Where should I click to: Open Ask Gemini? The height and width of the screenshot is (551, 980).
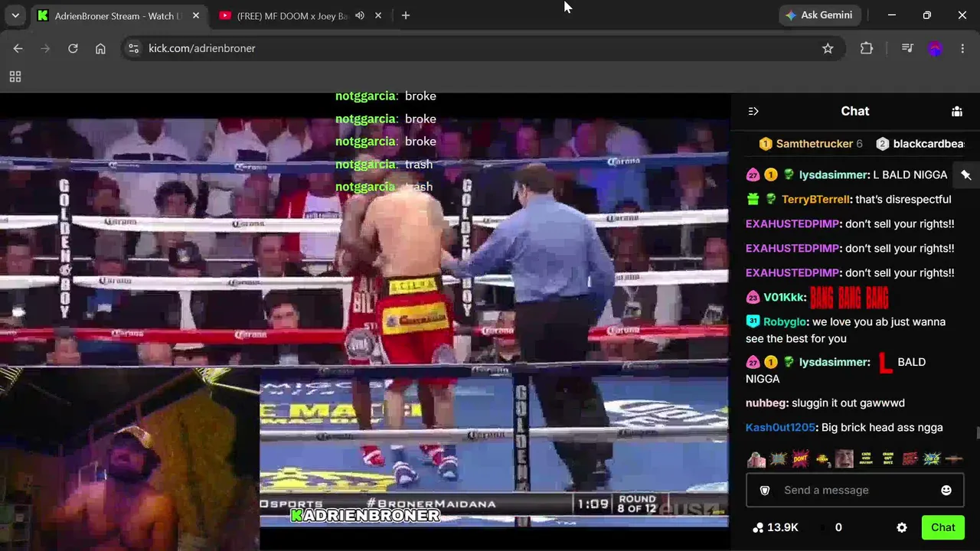click(x=819, y=15)
